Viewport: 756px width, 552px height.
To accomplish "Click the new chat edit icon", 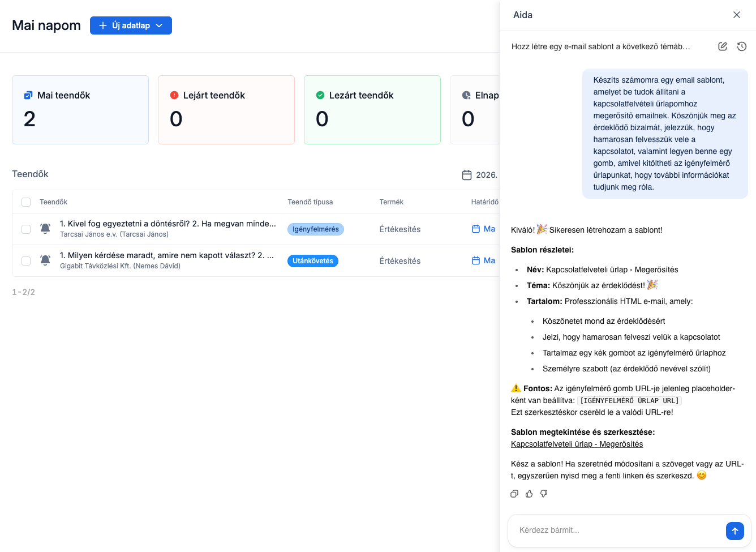I will [x=723, y=46].
